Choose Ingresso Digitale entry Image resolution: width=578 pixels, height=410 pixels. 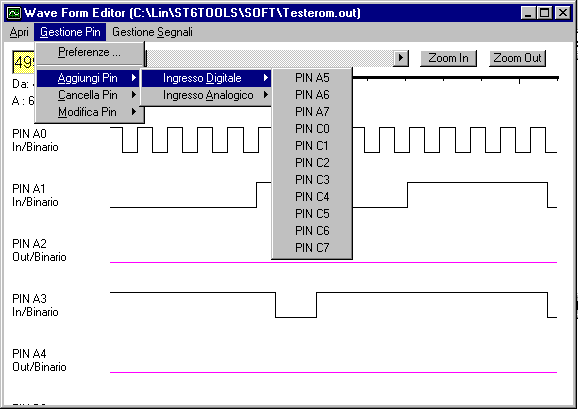206,78
